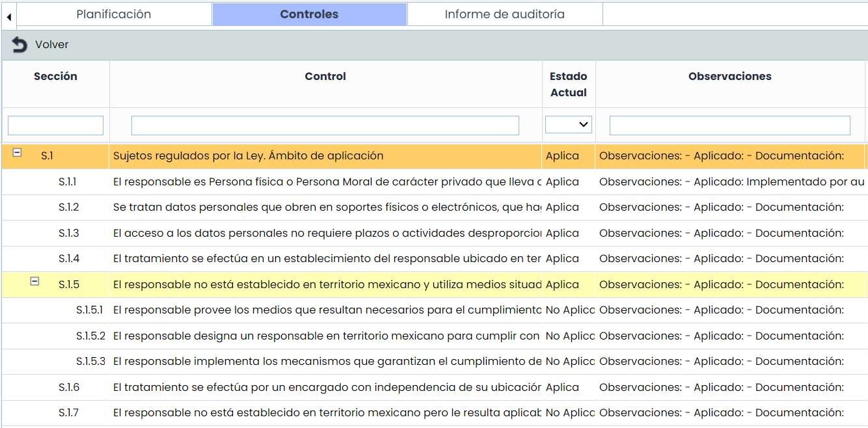The image size is (868, 428).
Task: Select the Controles tab
Action: coord(309,14)
